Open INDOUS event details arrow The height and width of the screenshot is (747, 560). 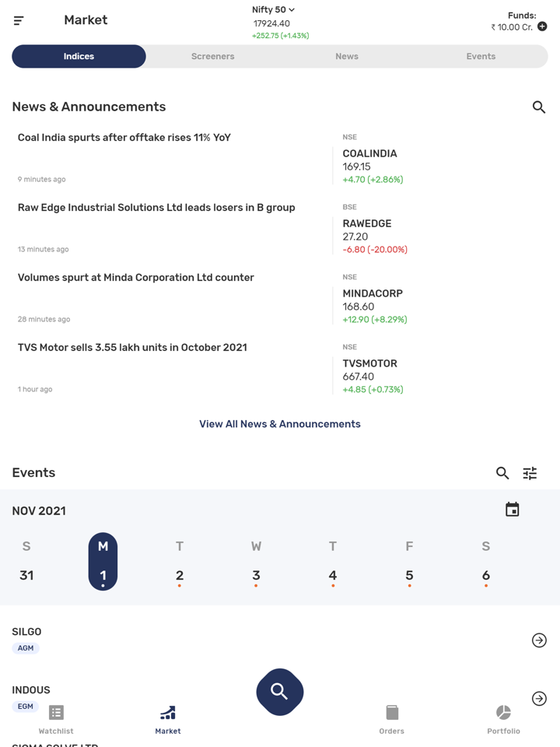pos(539,699)
